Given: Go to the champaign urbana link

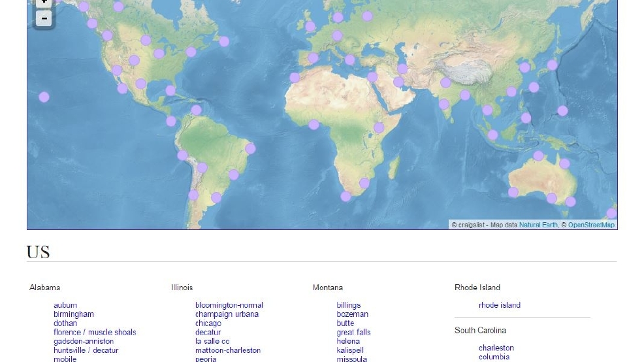Looking at the screenshot, I should 227,314.
